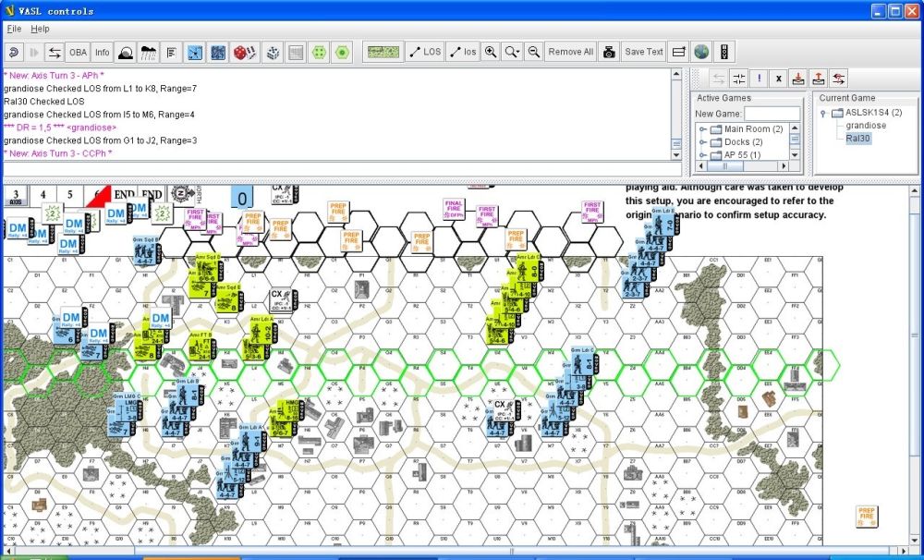Click chat log scrollbar down arrow
Image resolution: width=924 pixels, height=560 pixels.
click(676, 155)
